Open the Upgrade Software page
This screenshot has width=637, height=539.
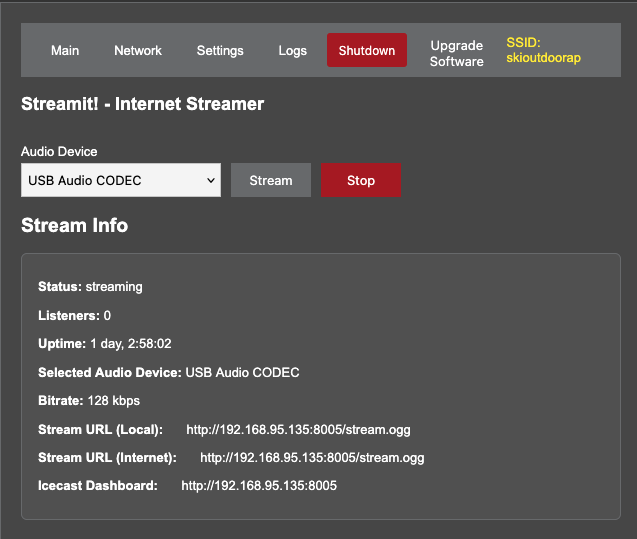(x=456, y=53)
